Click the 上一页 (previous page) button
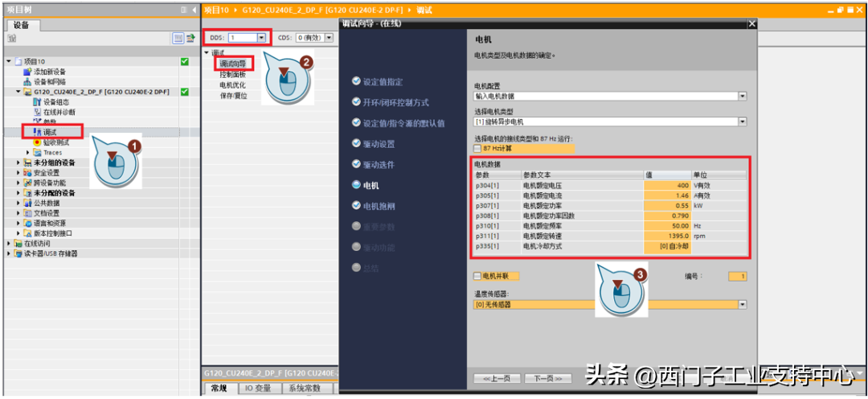This screenshot has height=399, width=868. pos(497,378)
